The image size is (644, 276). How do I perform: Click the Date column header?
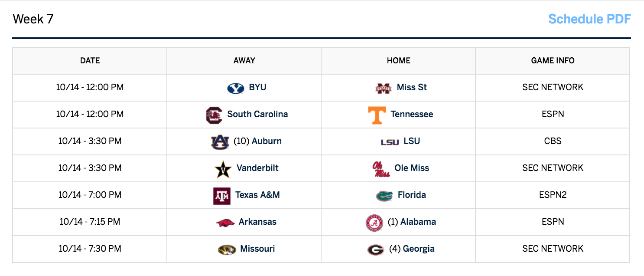coord(90,61)
